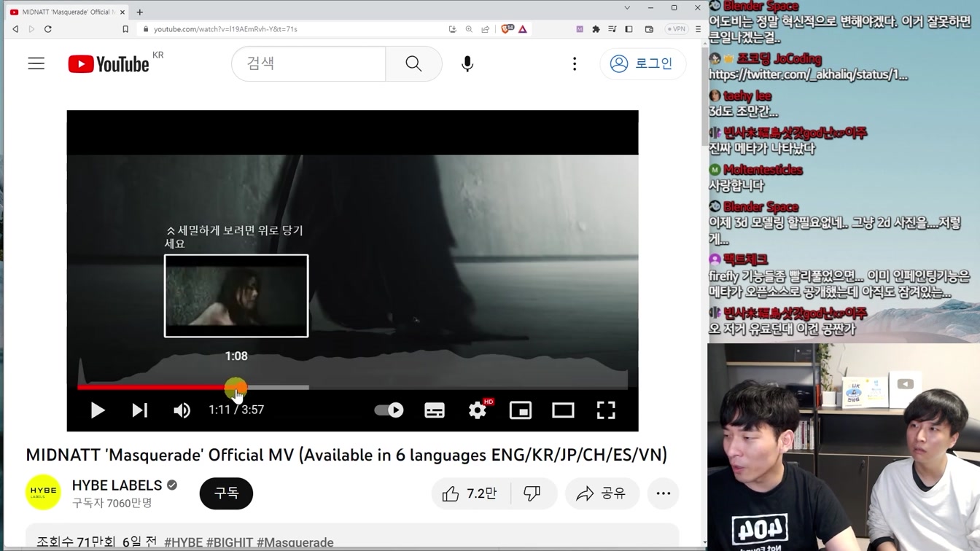This screenshot has width=980, height=551.
Task: Open the media control playlist icon
Action: [x=612, y=29]
